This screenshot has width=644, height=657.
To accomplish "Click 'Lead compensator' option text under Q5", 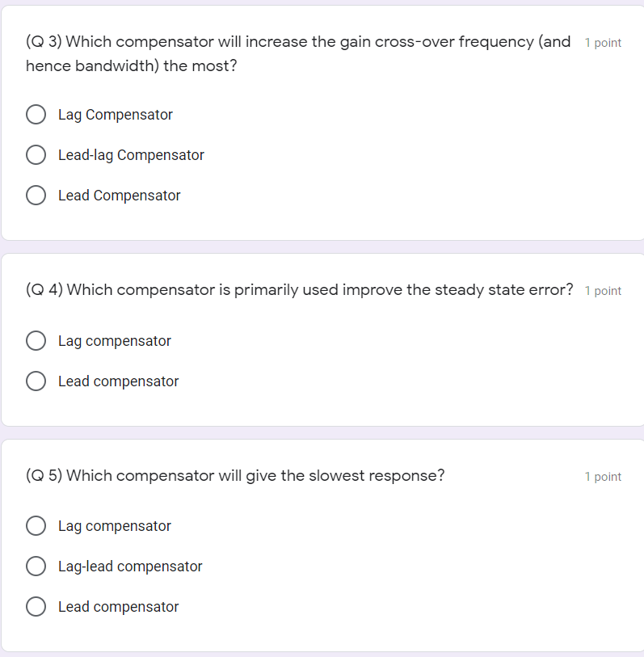I will [x=119, y=607].
